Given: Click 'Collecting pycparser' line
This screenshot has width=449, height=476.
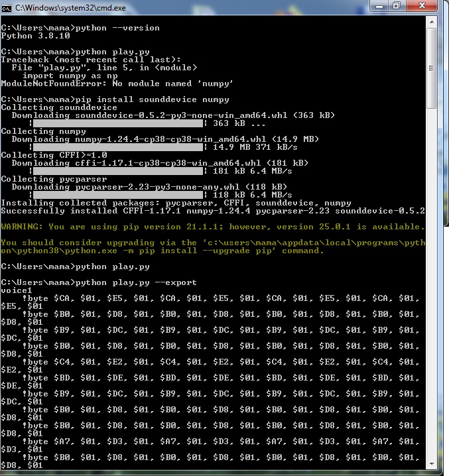Looking at the screenshot, I should (54, 179).
